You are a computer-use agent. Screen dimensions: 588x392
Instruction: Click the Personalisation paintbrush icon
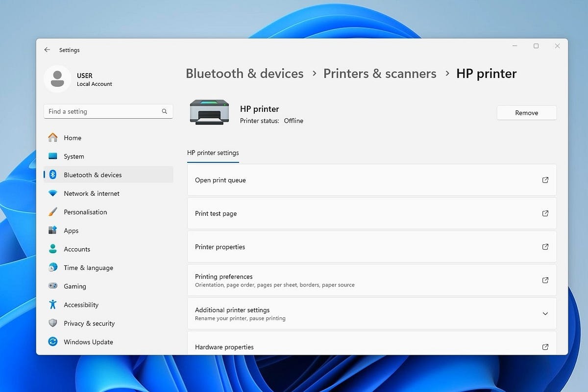(53, 212)
